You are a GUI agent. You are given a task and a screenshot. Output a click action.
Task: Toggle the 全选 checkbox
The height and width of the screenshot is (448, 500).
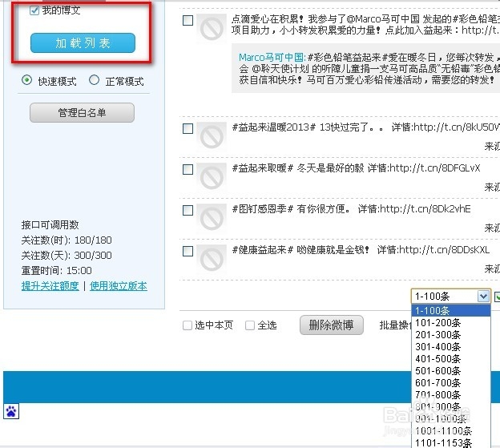[250, 325]
